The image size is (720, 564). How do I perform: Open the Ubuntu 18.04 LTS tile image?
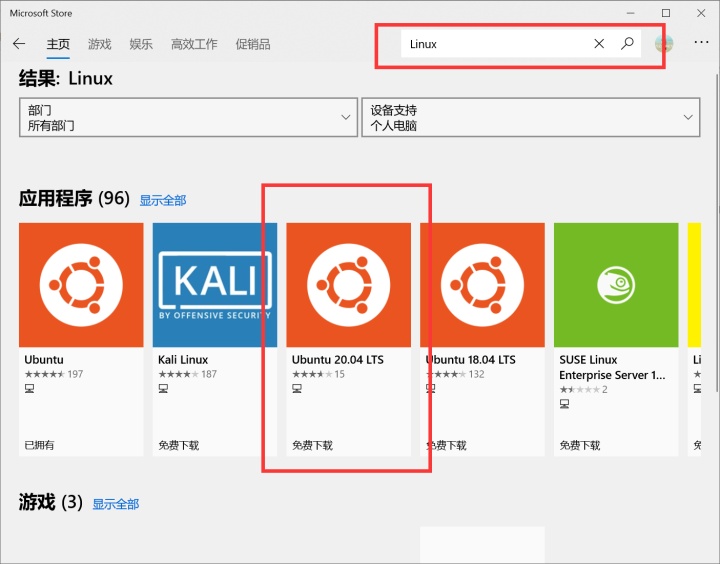482,285
